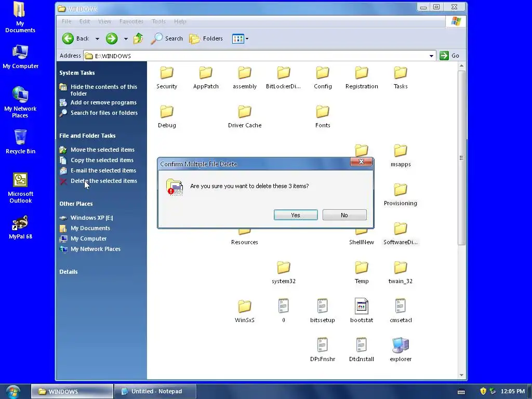Open My Network Places in Other Places
Viewport: 532px width, 399px height.
[96, 249]
